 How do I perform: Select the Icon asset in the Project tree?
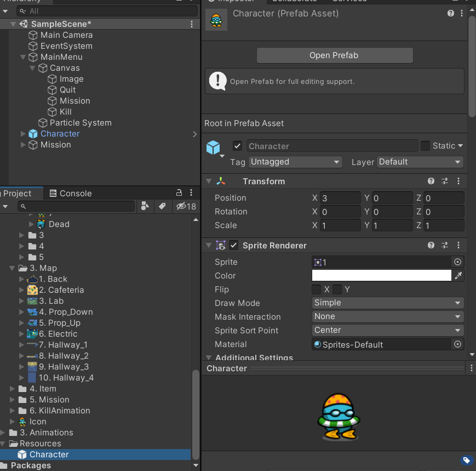pos(38,422)
